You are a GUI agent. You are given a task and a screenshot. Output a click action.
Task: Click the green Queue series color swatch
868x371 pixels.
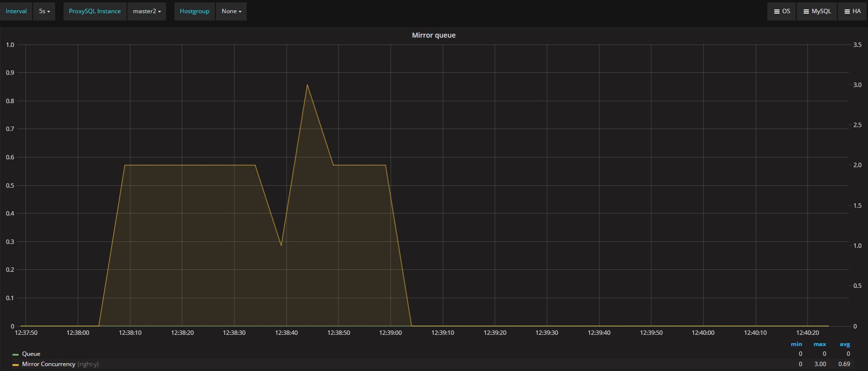tap(16, 354)
